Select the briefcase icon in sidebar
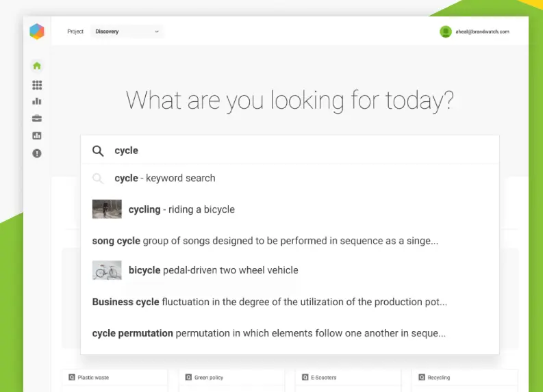Screen dimensions: 543x392 coord(37,118)
